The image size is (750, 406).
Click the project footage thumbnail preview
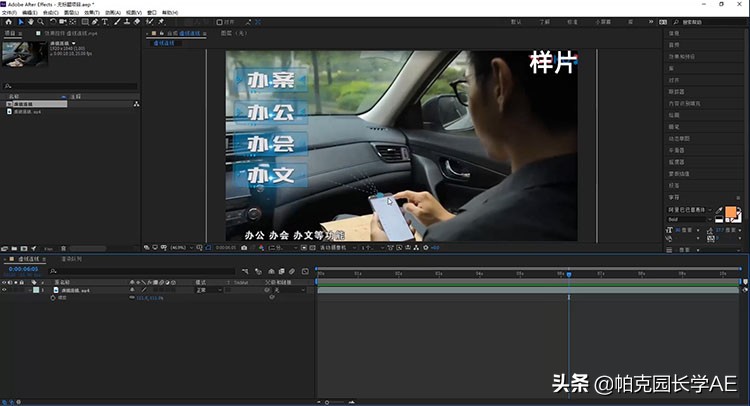(x=25, y=54)
